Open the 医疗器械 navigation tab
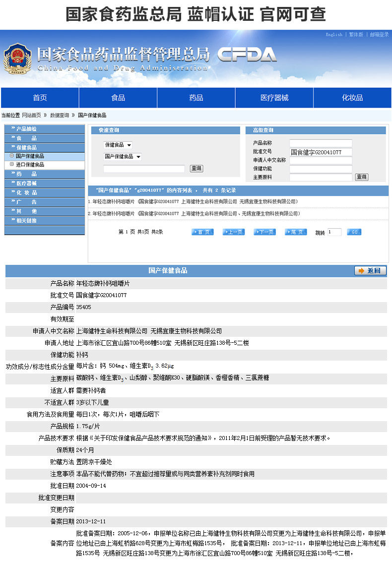 [274, 98]
